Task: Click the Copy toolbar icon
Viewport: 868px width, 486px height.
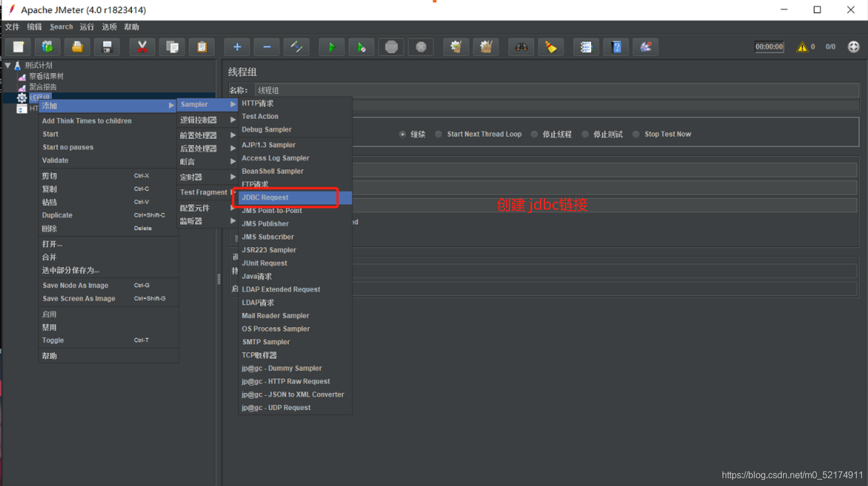Action: 172,47
